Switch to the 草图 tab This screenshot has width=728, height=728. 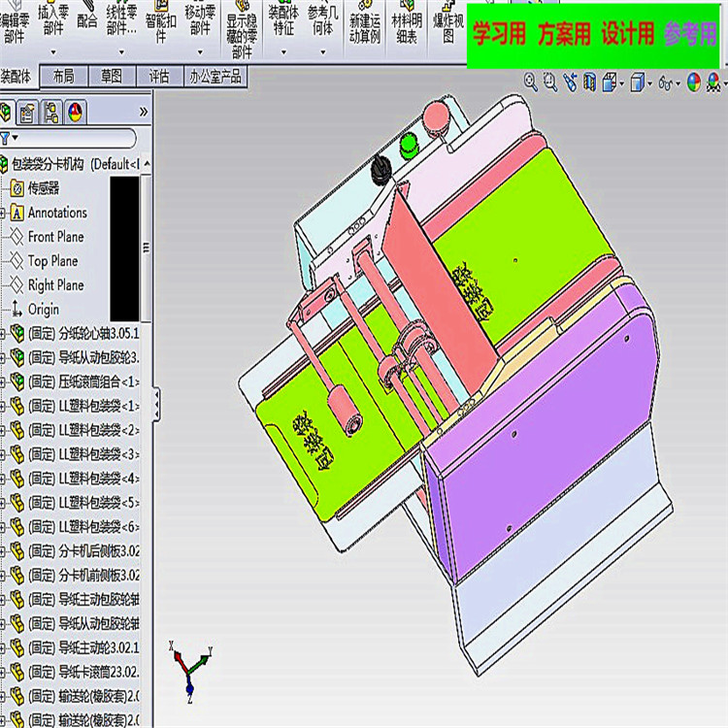(x=112, y=76)
